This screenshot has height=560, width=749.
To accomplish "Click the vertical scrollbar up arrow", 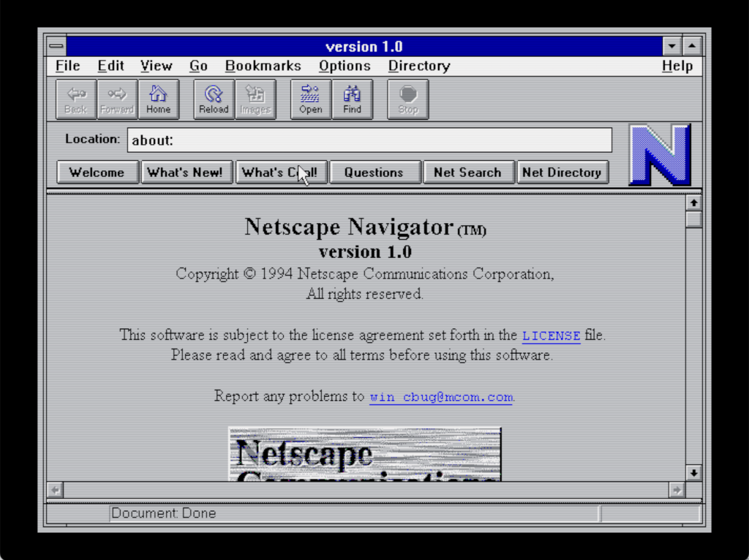I will (693, 203).
